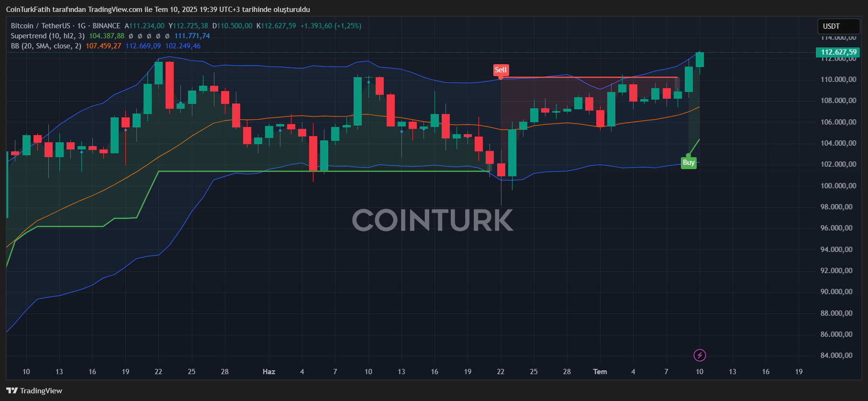Click the Supertrend value 111.771,74

click(x=192, y=36)
